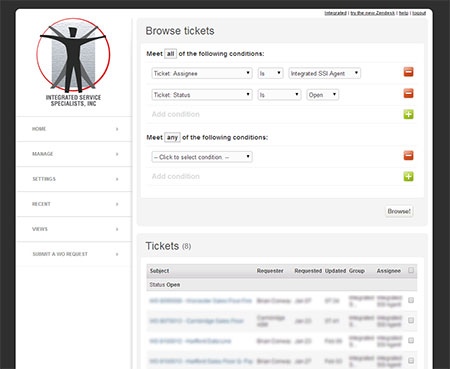Open the 'Click to select condition' dropdown
450x369 pixels.
[x=202, y=157]
